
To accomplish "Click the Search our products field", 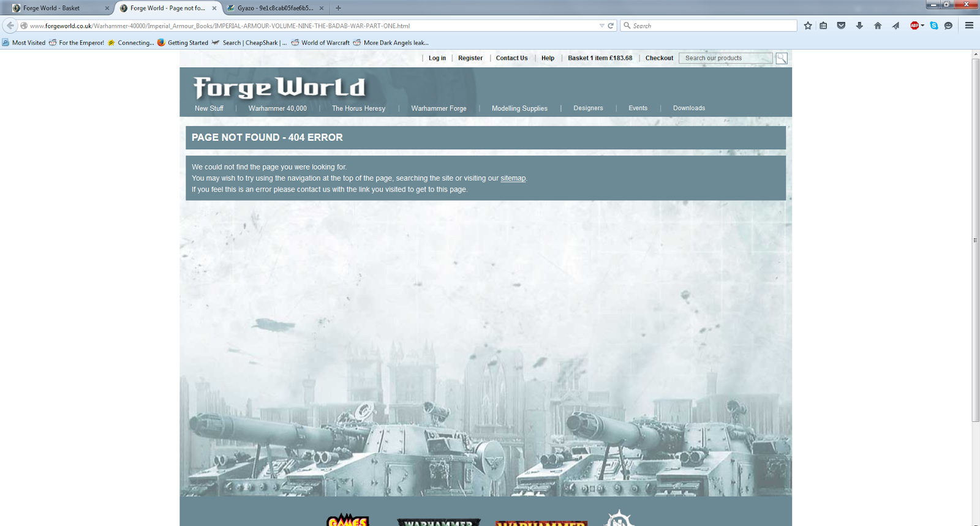I will point(726,58).
